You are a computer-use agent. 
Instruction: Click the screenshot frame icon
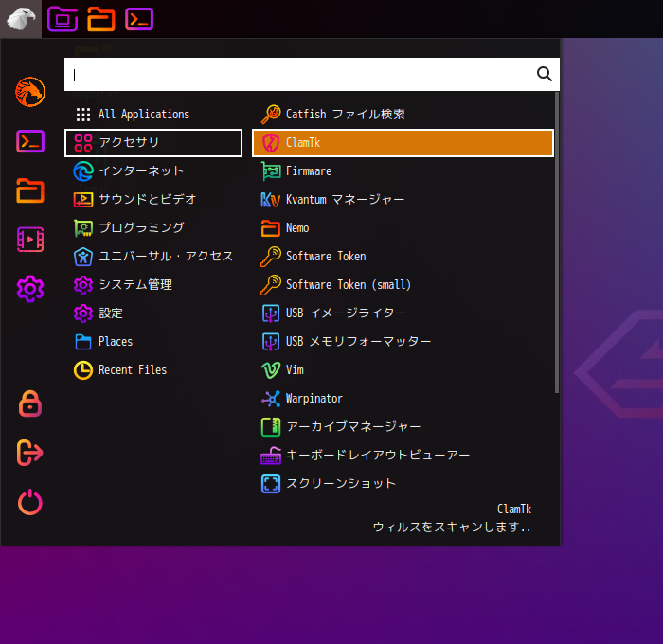pos(271,484)
